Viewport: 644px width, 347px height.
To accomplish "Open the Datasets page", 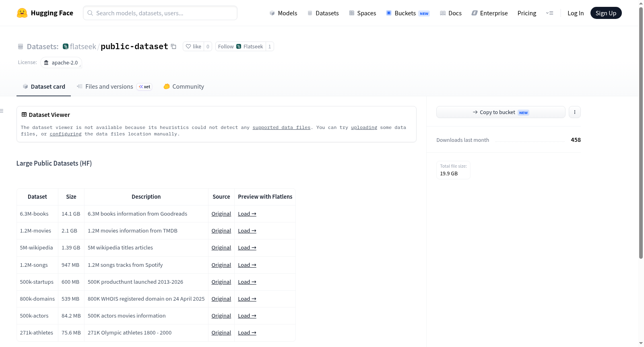I will pyautogui.click(x=323, y=13).
